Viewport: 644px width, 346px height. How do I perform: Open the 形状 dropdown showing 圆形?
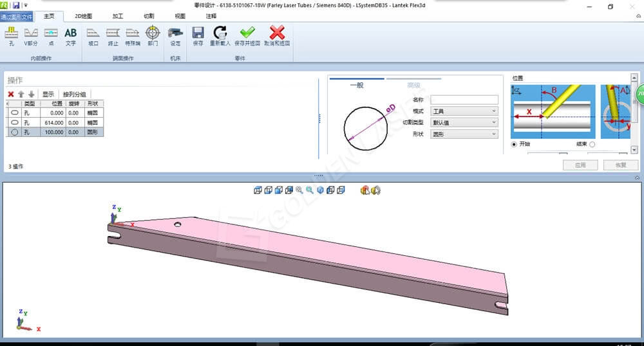[x=464, y=134]
